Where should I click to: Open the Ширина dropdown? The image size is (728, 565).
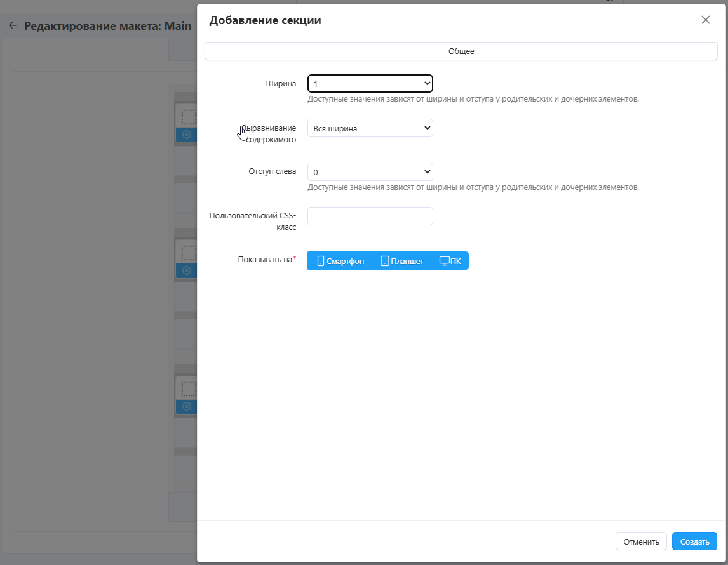[370, 84]
